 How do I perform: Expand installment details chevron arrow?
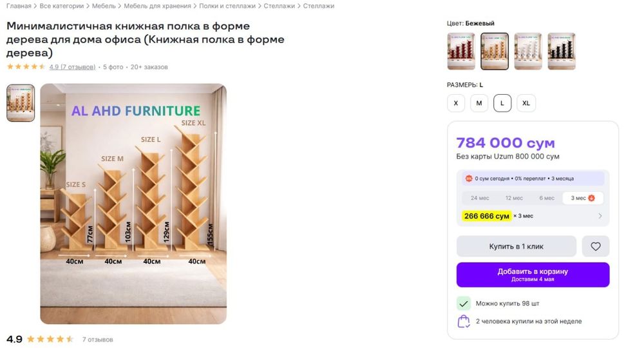pos(600,216)
